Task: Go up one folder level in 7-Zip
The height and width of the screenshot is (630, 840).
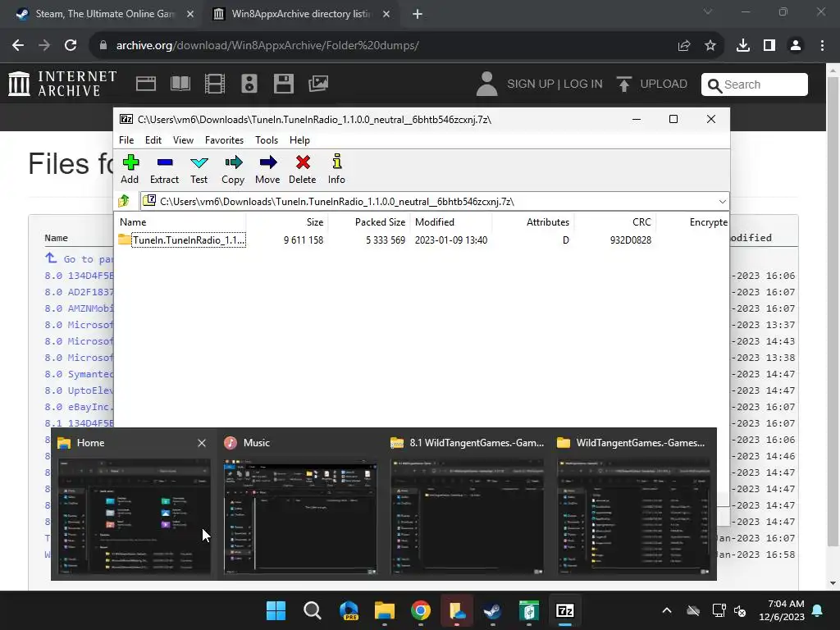Action: click(125, 201)
